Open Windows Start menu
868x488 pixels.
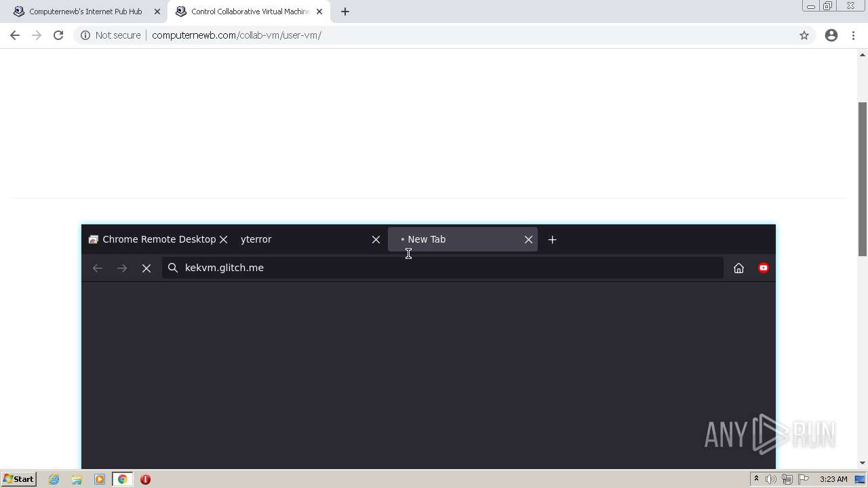pos(19,479)
